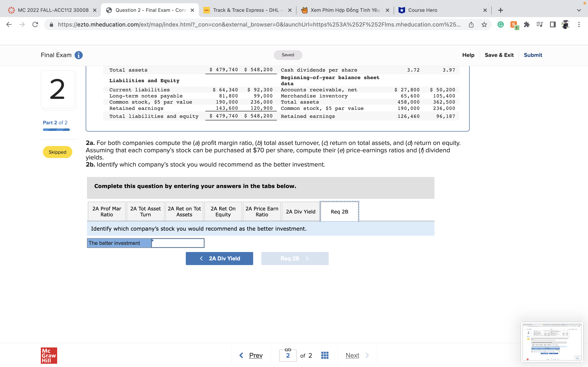Bookmark page with the star icon
Viewport: 588px width, 367px height.
point(484,24)
